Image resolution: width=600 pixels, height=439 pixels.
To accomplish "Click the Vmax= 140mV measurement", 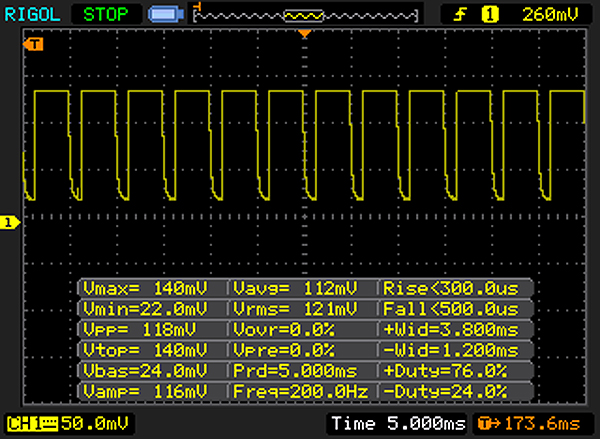I will point(145,288).
